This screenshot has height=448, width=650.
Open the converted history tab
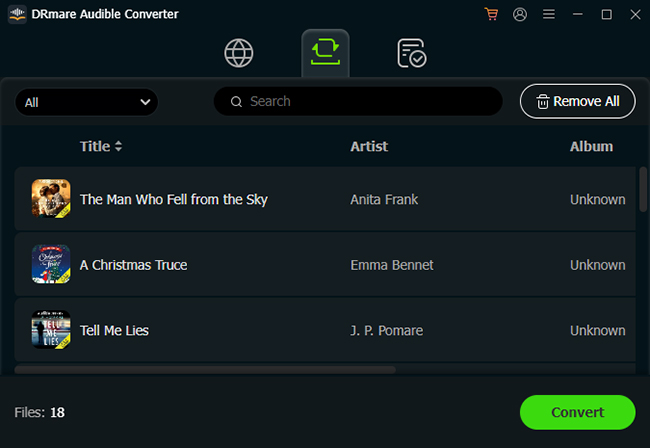click(x=411, y=53)
